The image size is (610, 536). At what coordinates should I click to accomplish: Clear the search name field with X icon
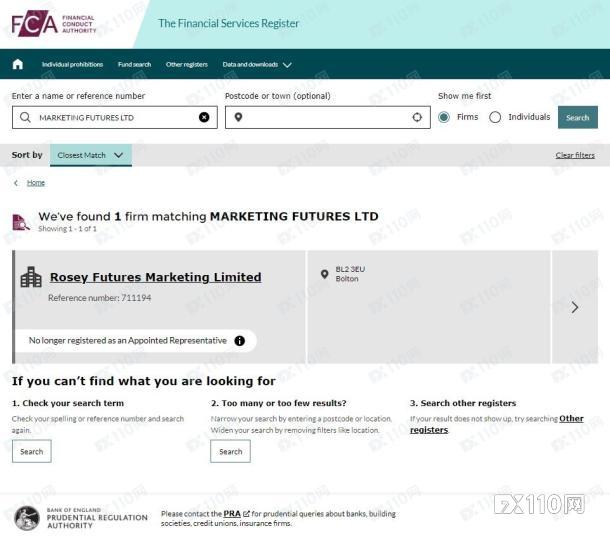pyautogui.click(x=204, y=117)
